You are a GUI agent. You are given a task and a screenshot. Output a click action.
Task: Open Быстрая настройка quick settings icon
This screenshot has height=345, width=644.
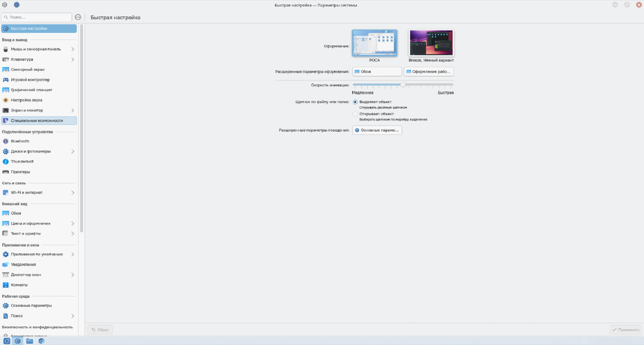click(x=6, y=28)
